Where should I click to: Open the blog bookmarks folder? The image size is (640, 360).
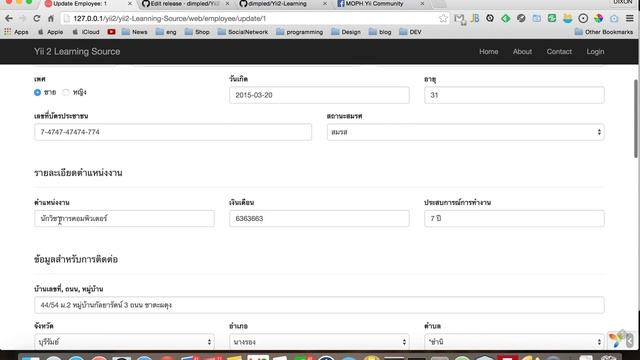pos(380,32)
